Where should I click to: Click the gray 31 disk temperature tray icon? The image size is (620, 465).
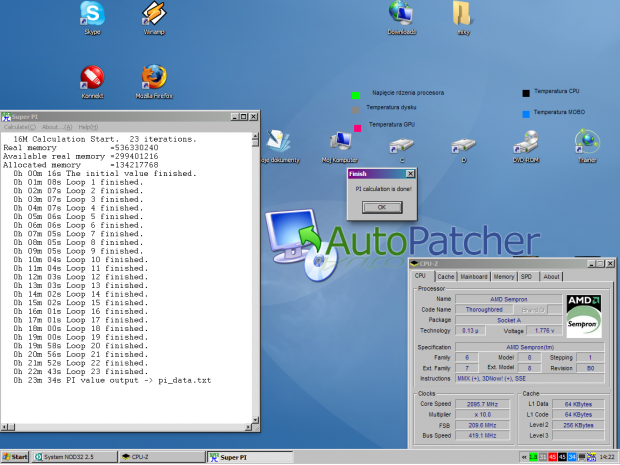coord(543,457)
